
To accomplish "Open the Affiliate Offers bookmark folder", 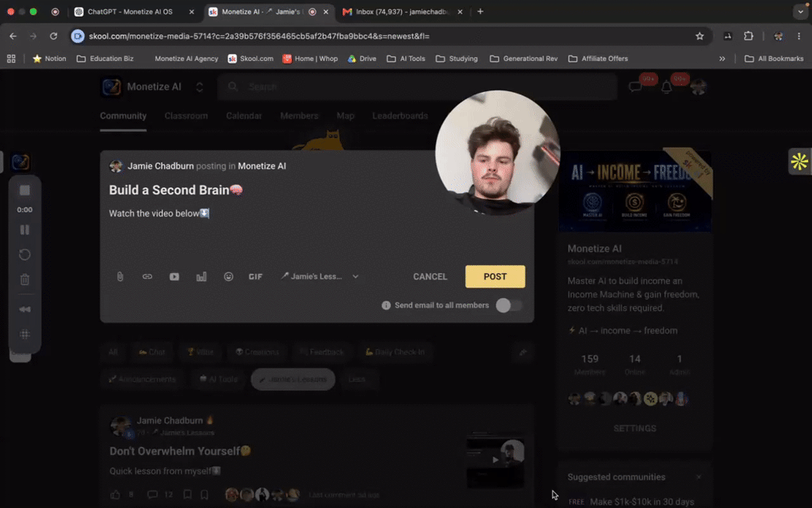I will (598, 59).
